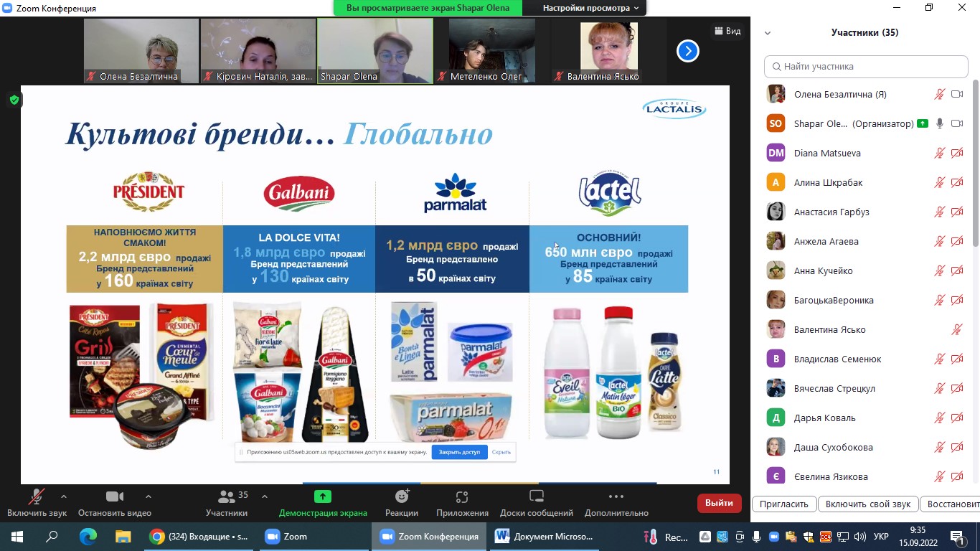Click the green screen-viewing banner for Shapar Olena

point(428,8)
